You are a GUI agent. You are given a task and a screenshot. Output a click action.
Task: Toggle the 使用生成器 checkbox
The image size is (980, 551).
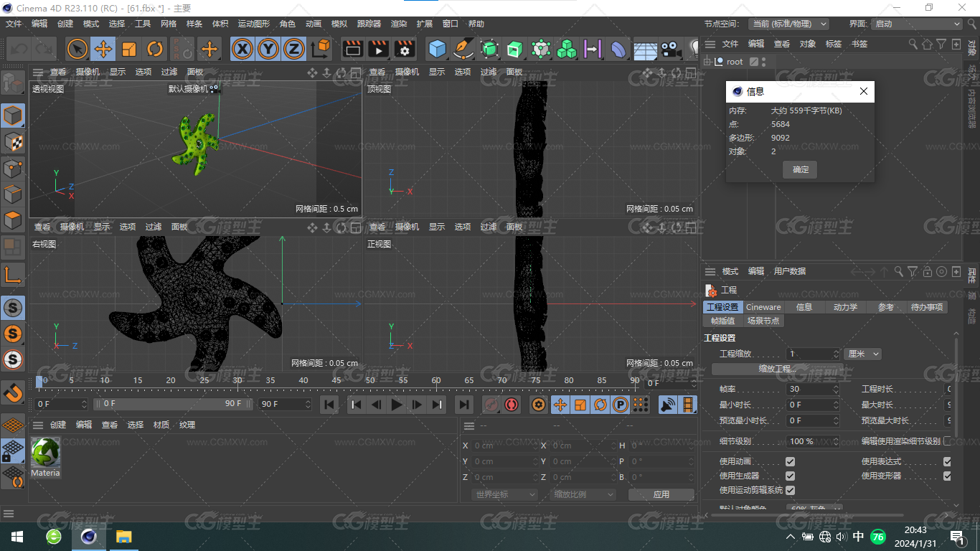[790, 476]
